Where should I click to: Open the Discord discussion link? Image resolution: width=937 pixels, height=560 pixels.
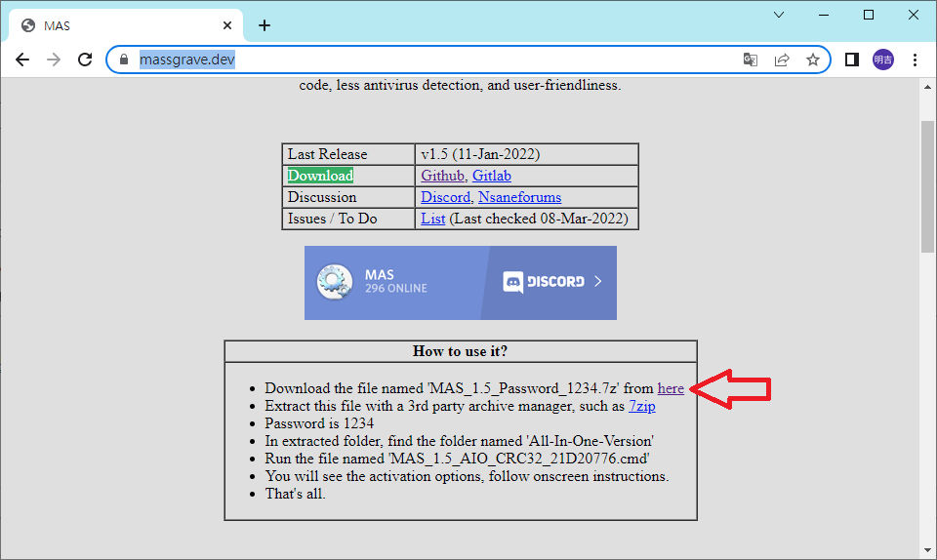point(445,197)
